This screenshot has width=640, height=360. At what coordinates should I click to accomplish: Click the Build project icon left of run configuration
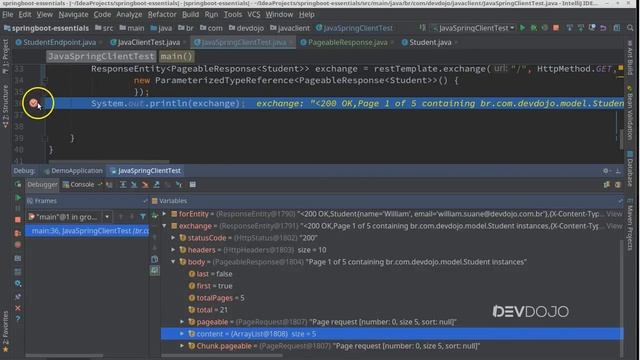pos(422,28)
